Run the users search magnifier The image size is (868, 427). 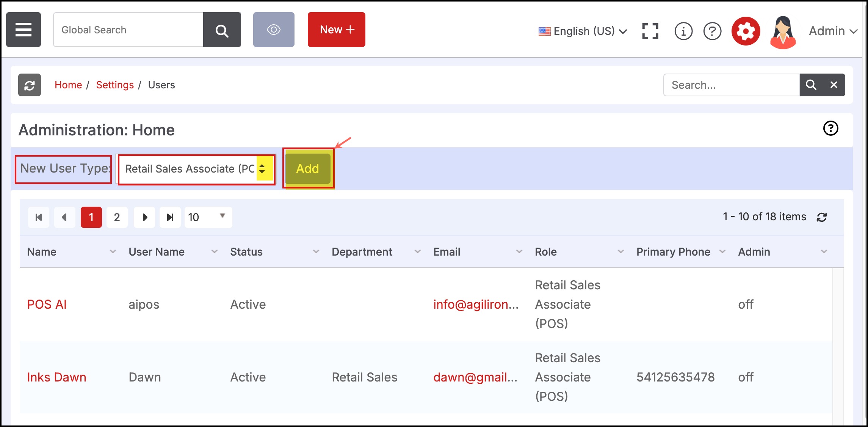(811, 85)
